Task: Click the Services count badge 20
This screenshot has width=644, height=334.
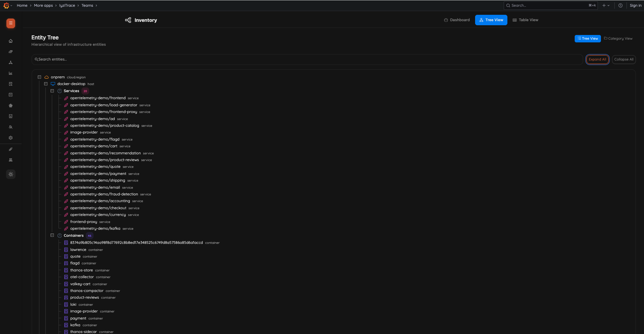Action: pos(85,91)
